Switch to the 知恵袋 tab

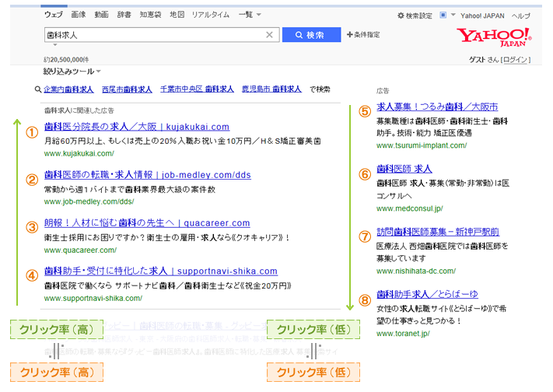(150, 15)
